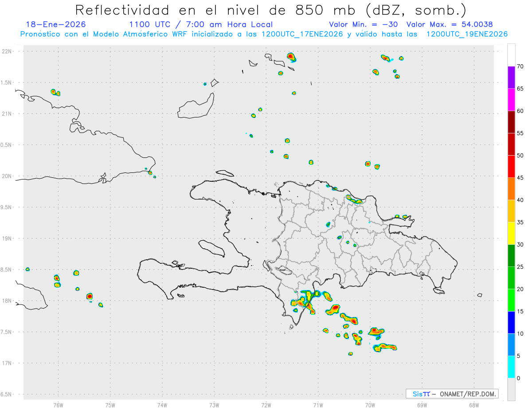Click the colorbar value '50'

520,156
